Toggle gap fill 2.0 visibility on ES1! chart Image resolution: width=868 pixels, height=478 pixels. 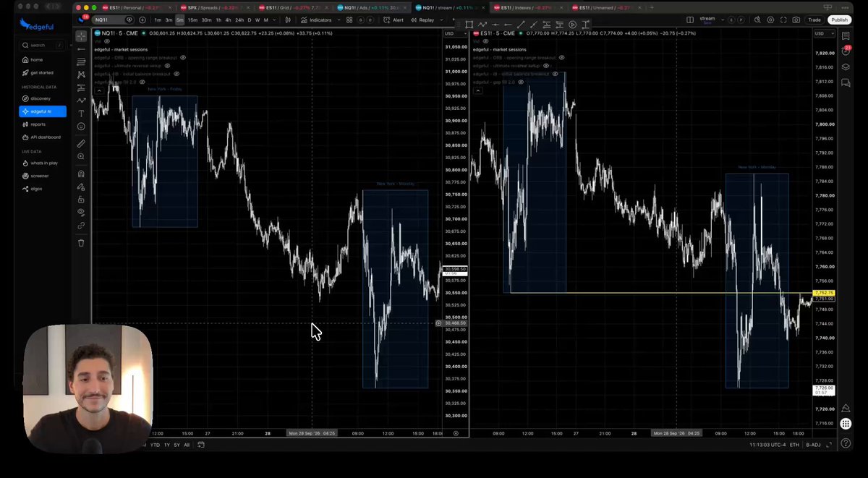pos(521,82)
